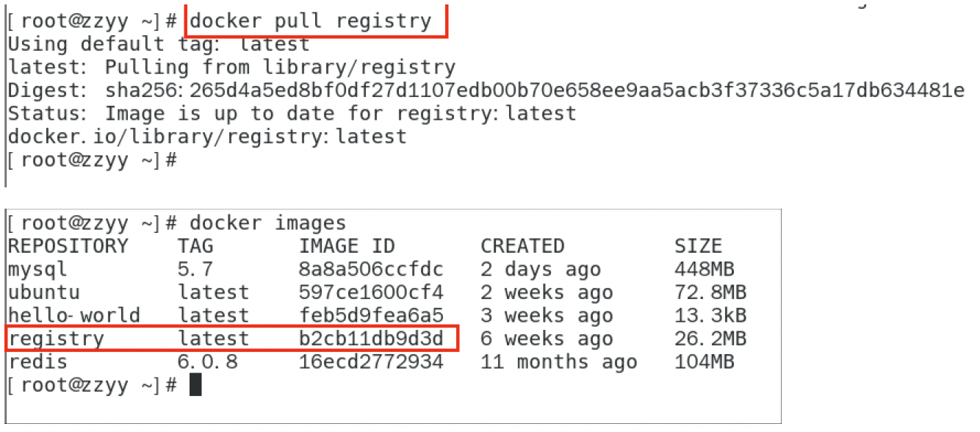
Task: Click the '11 months ago' created value
Action: [x=558, y=362]
